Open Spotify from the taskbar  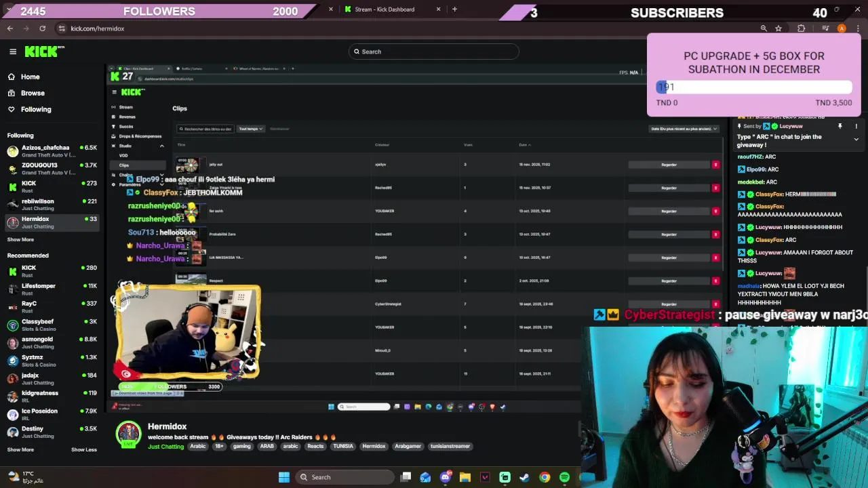point(564,477)
